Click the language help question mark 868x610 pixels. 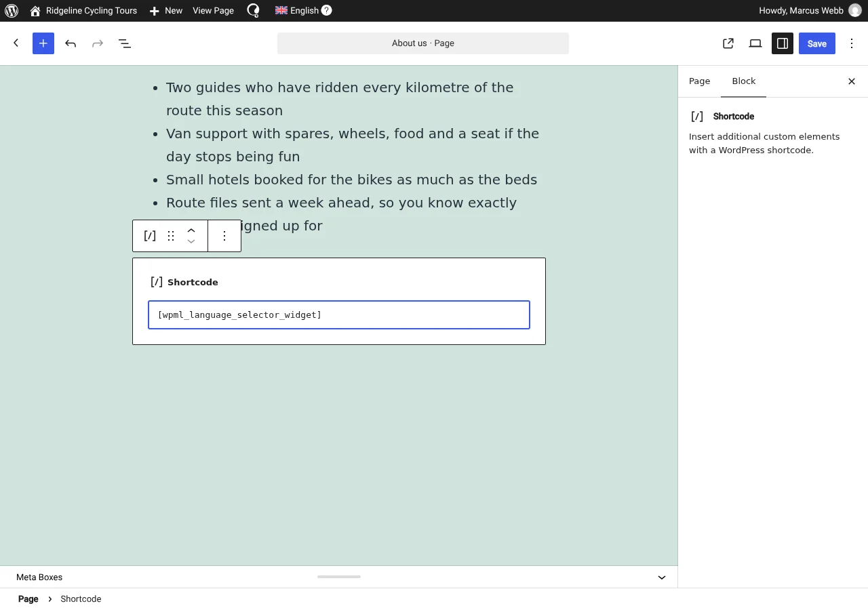[x=326, y=11]
